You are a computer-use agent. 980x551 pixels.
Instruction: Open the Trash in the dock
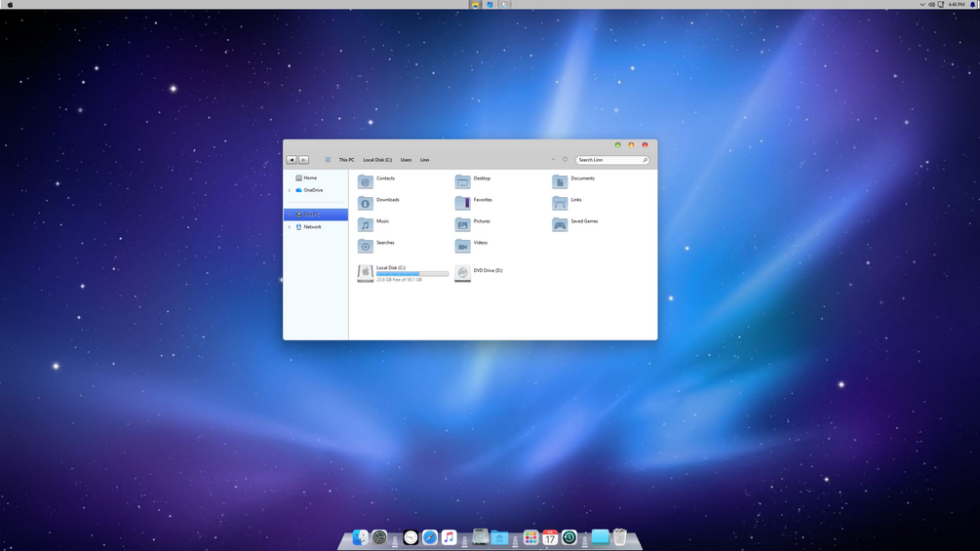click(x=619, y=536)
